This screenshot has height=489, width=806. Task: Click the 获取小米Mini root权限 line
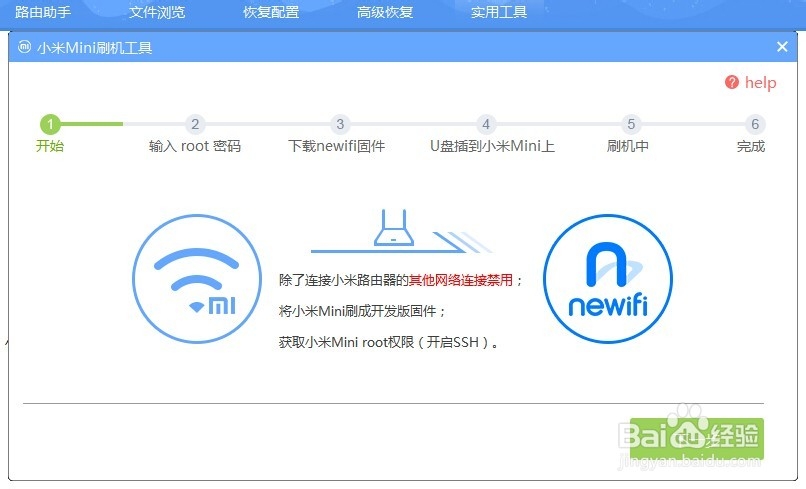pos(388,342)
